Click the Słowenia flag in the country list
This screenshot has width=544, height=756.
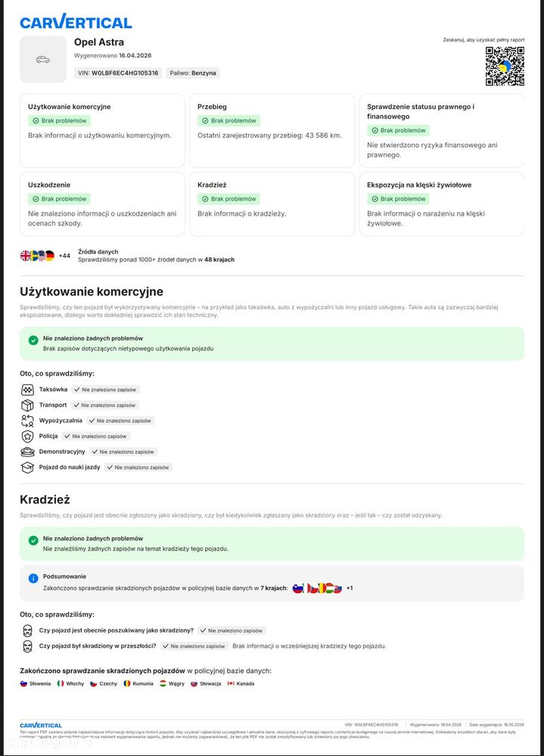pos(24,683)
